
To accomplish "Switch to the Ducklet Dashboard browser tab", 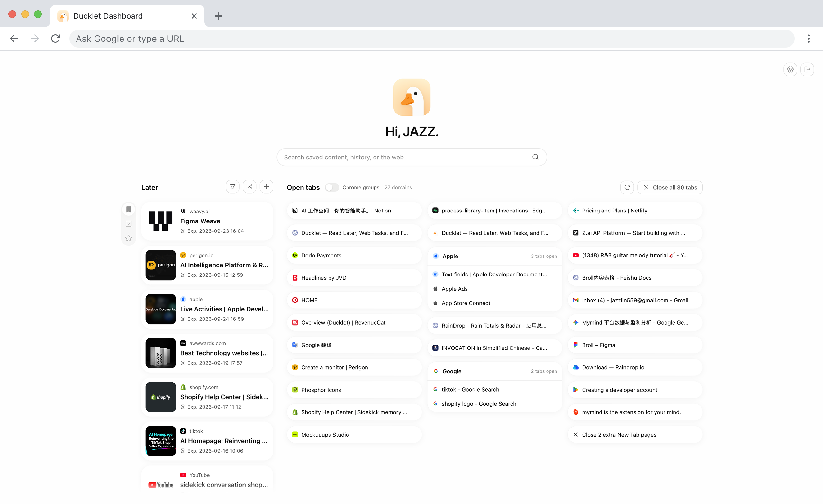I will coord(127,16).
